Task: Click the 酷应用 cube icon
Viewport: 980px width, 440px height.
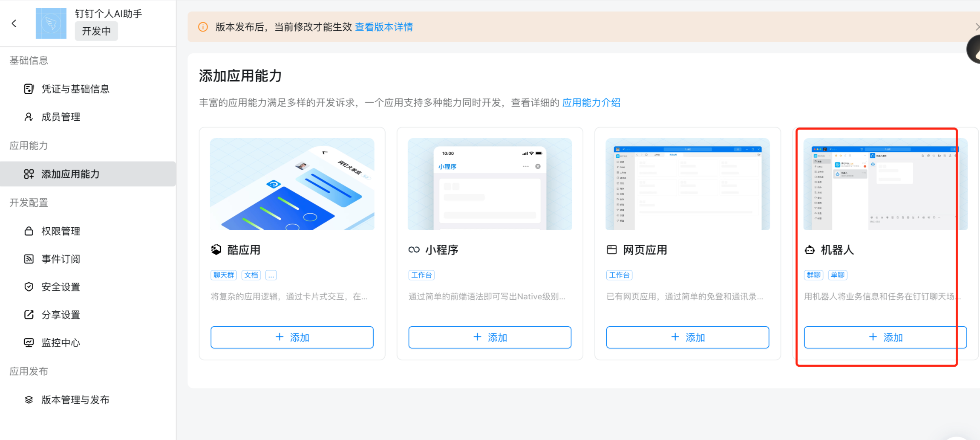Action: (216, 249)
